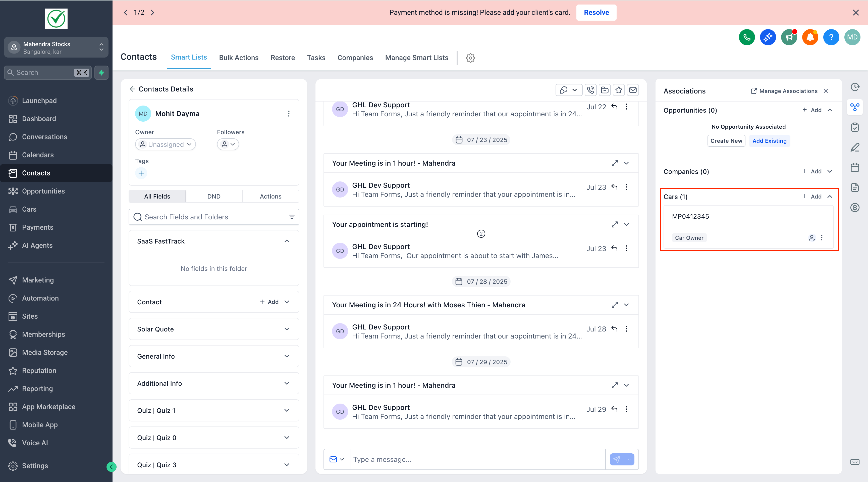Open the payments dollar icon in right rail

855,208
